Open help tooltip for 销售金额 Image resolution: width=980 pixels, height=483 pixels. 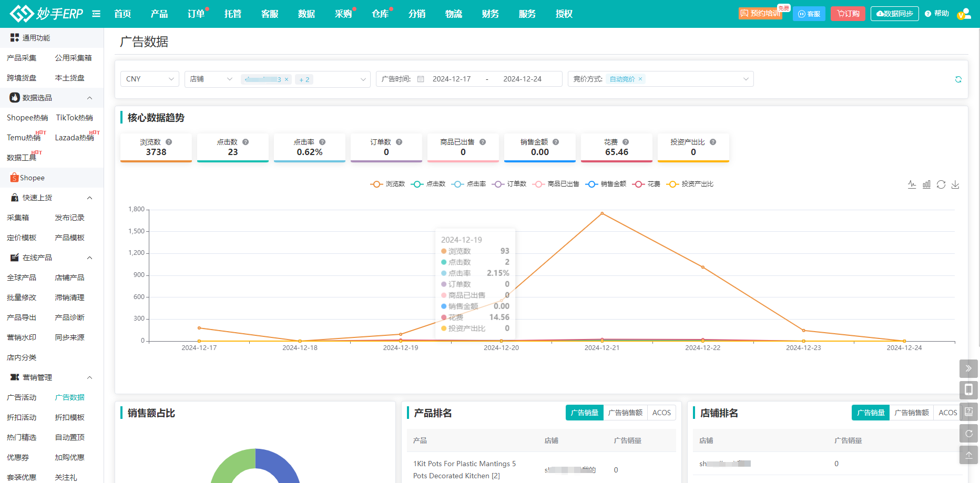(556, 142)
